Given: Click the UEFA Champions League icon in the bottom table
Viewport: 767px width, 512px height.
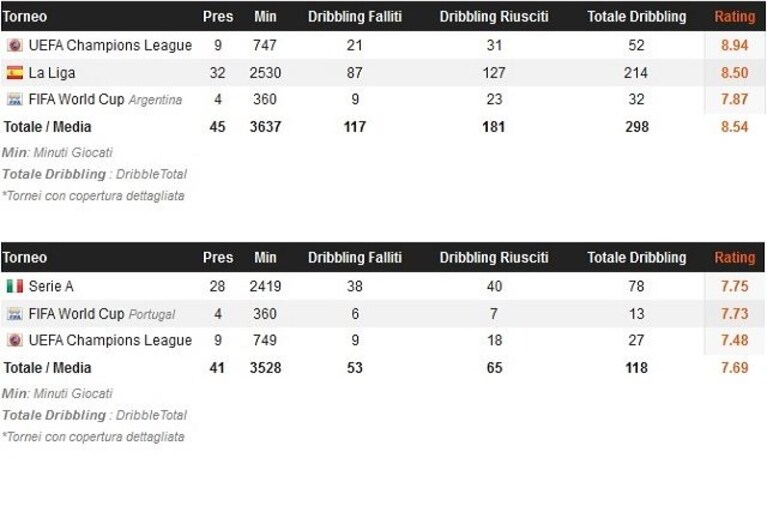Looking at the screenshot, I should [14, 340].
